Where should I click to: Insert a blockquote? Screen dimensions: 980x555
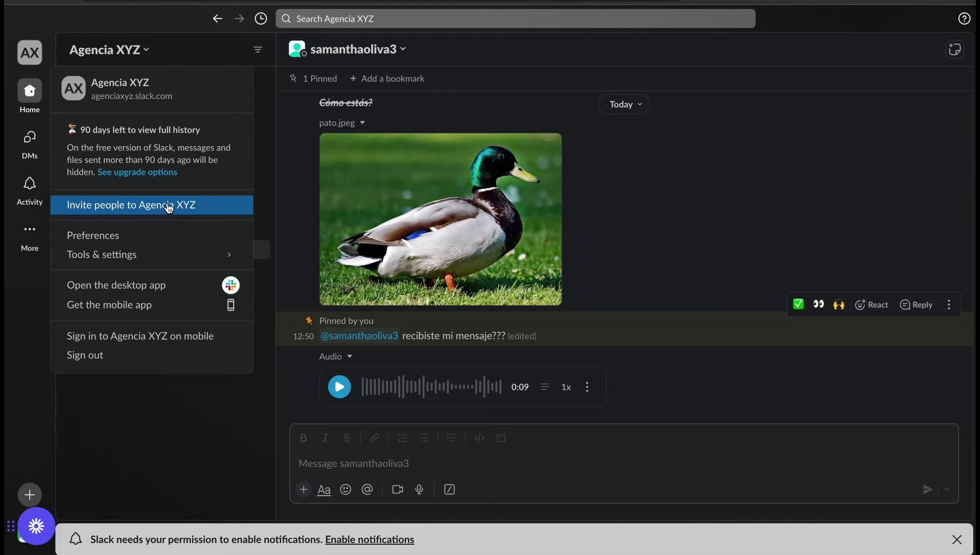[451, 438]
